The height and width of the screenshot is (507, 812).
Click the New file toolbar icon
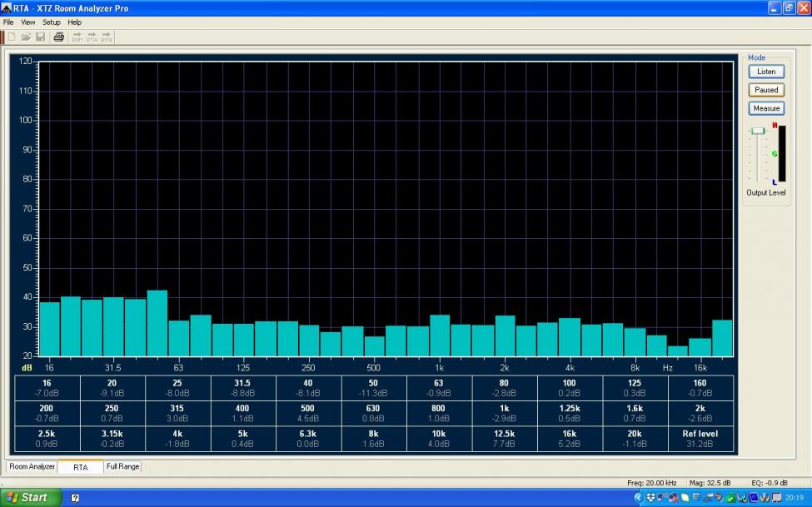12,37
